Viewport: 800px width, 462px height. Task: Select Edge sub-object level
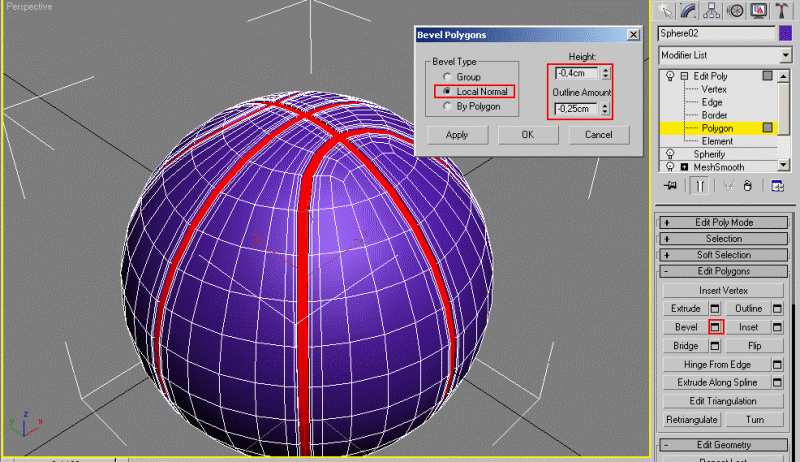click(712, 102)
